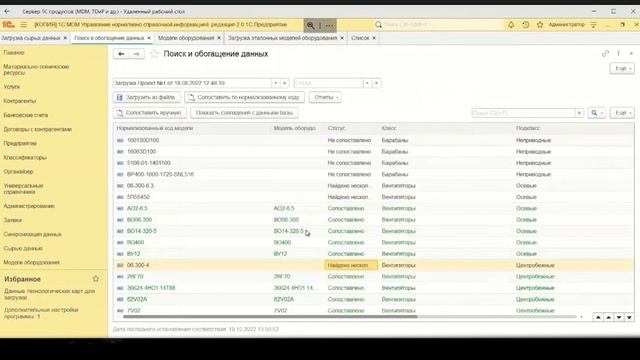Click the 1C logo icon
The image size is (640, 360).
click(x=8, y=25)
